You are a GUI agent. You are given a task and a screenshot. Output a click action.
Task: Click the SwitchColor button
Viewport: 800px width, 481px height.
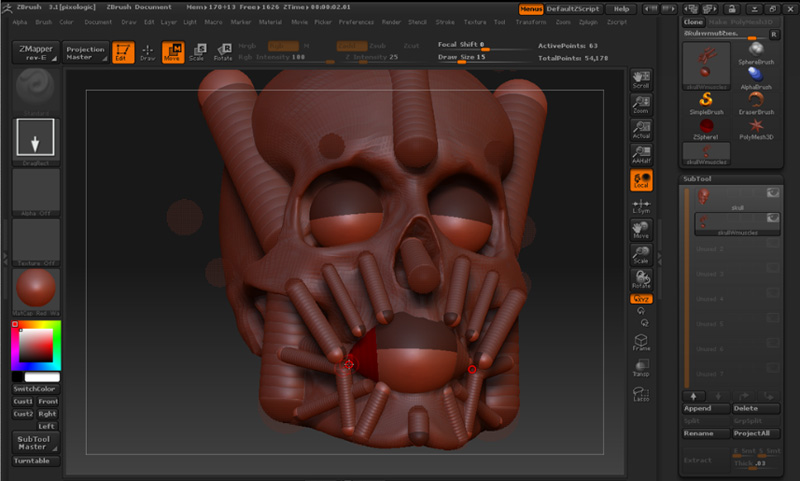pos(35,389)
